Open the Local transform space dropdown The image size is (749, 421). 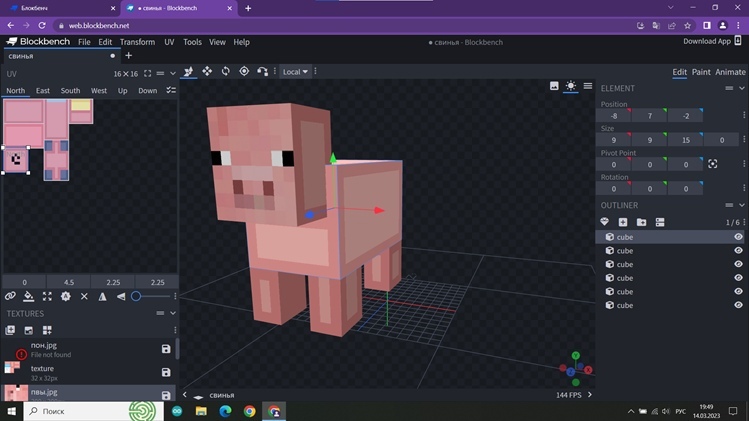[295, 72]
